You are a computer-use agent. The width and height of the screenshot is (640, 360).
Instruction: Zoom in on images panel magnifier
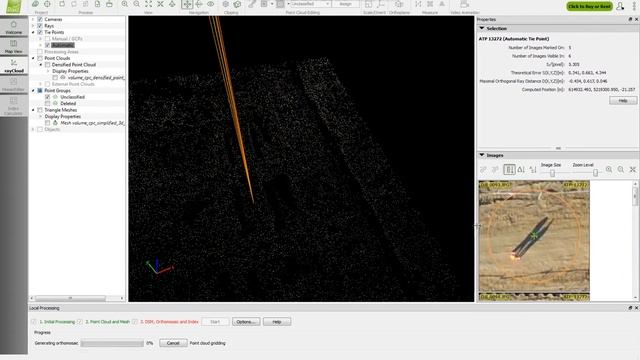[609, 169]
